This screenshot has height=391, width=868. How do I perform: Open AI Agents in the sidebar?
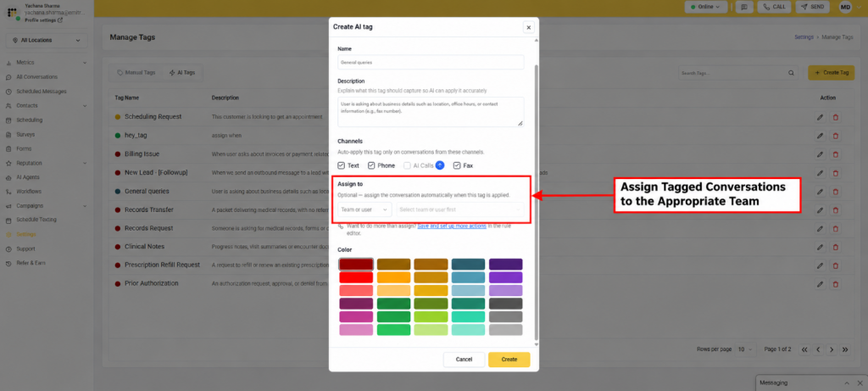(28, 177)
